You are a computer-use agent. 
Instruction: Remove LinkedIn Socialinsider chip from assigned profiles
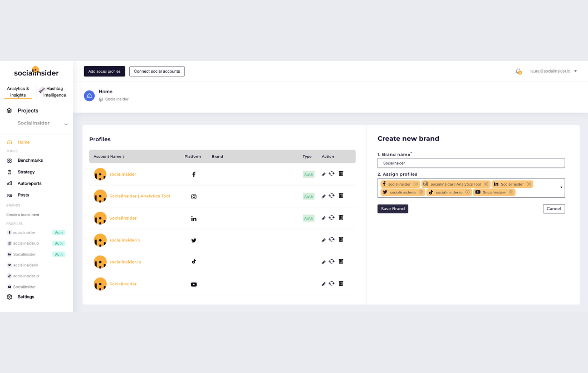(529, 184)
